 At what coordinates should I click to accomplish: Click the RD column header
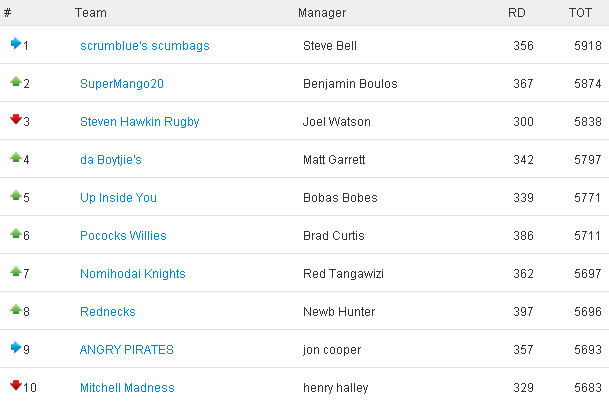(x=517, y=13)
